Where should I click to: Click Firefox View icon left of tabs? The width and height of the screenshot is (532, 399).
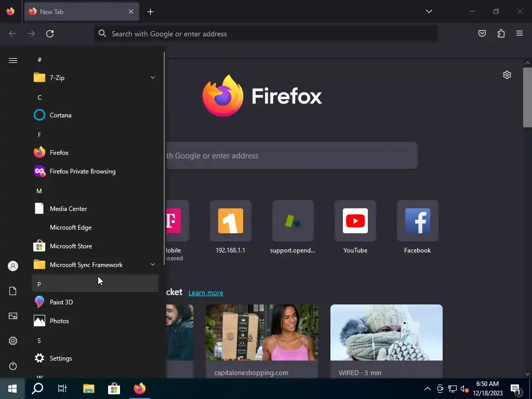click(10, 11)
